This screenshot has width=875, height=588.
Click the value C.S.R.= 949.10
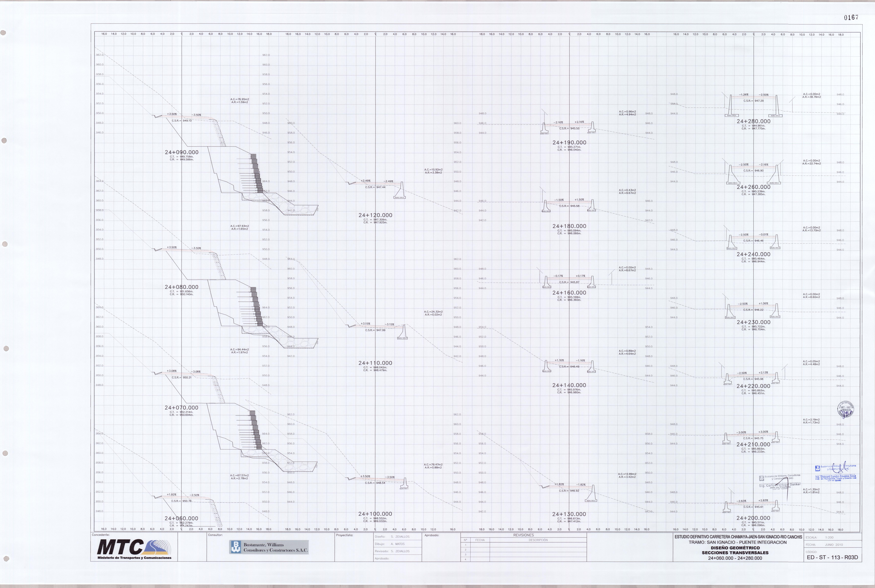pos(182,121)
